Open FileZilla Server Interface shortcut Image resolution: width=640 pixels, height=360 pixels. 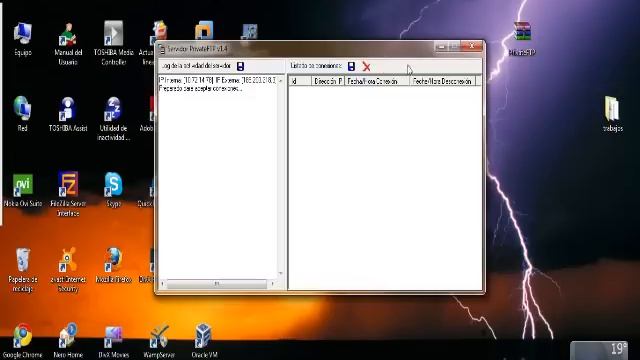coord(68,194)
